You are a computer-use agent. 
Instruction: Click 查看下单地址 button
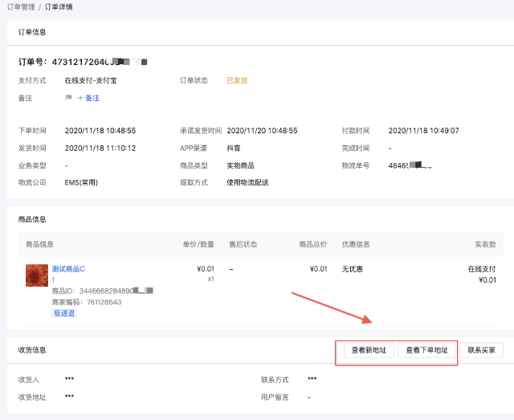click(x=426, y=350)
